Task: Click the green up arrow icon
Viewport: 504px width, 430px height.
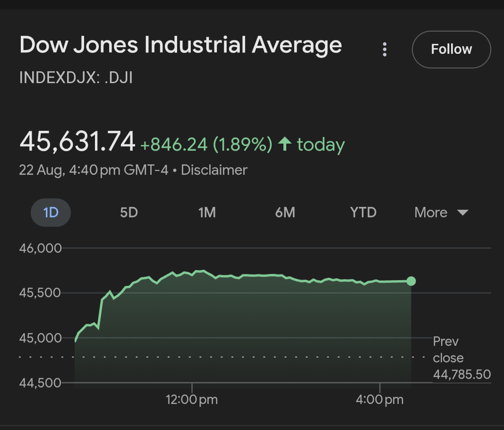Action: coord(284,144)
